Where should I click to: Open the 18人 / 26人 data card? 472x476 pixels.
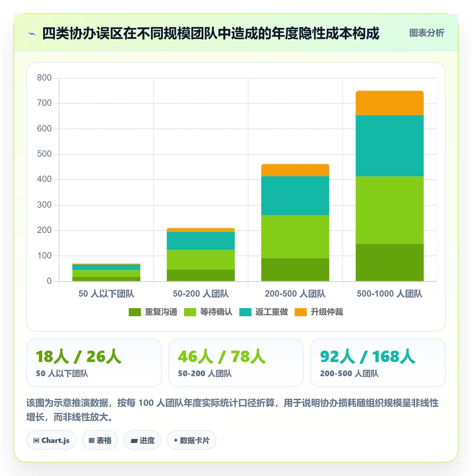tap(94, 363)
